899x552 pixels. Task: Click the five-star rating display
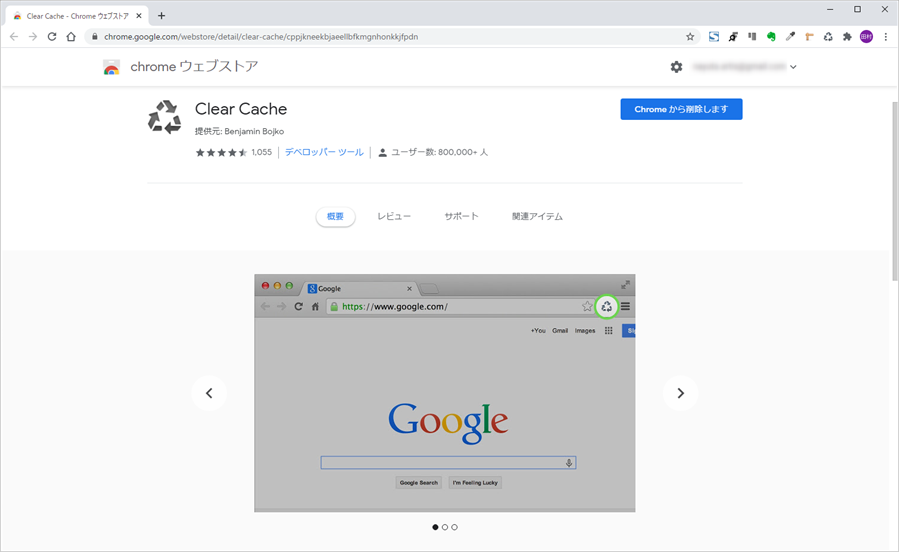pyautogui.click(x=221, y=152)
